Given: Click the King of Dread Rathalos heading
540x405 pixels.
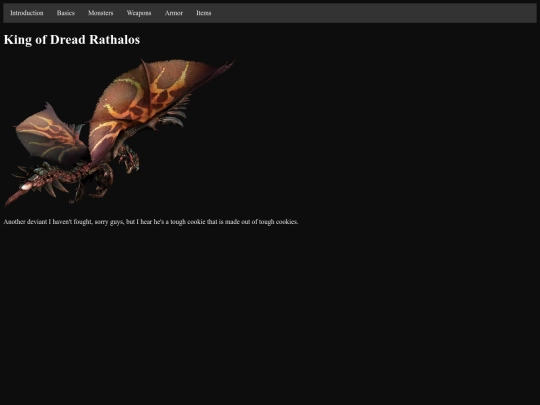Looking at the screenshot, I should click(x=72, y=40).
